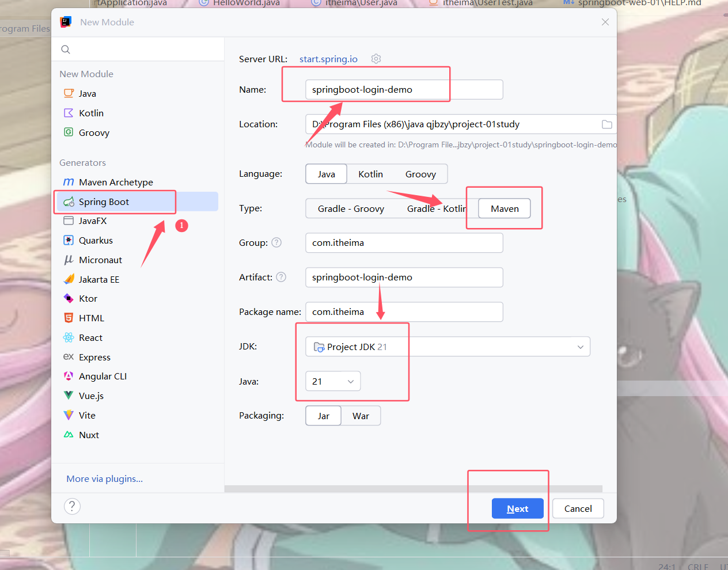Viewport: 728px width, 570px height.
Task: Expand the Gradle - Kotlin type option
Action: coord(435,208)
